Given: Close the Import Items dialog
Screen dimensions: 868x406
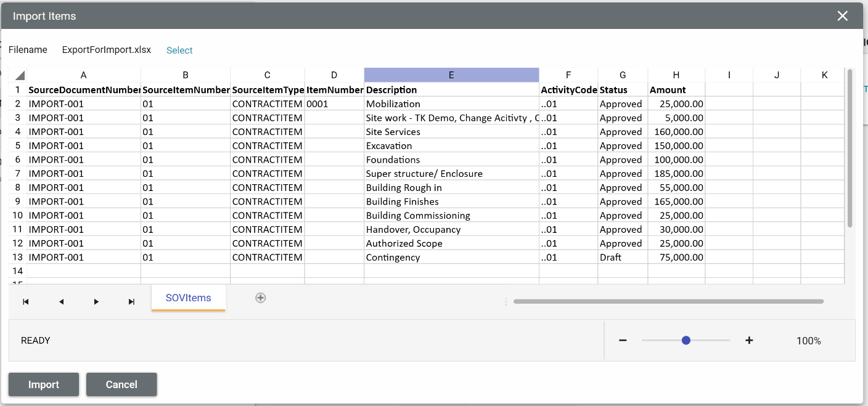Looking at the screenshot, I should coord(842,16).
